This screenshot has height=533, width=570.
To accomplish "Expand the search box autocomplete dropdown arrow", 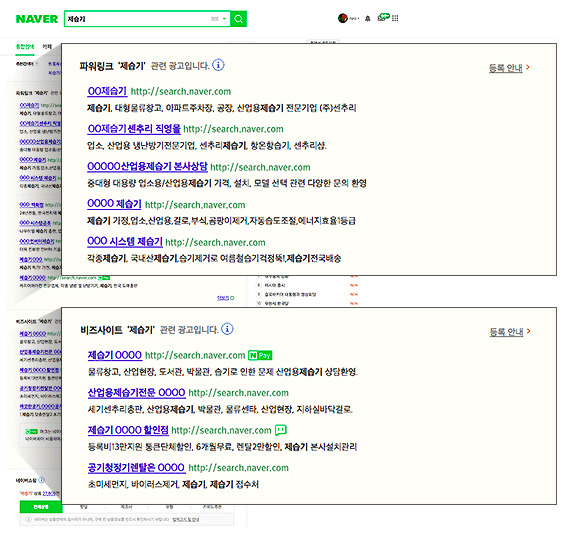I will [225, 19].
